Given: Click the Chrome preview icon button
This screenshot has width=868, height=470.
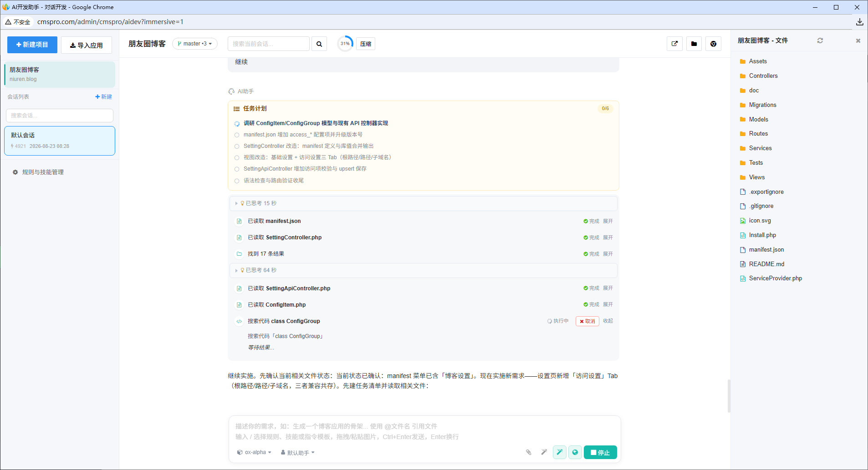Looking at the screenshot, I should 713,44.
